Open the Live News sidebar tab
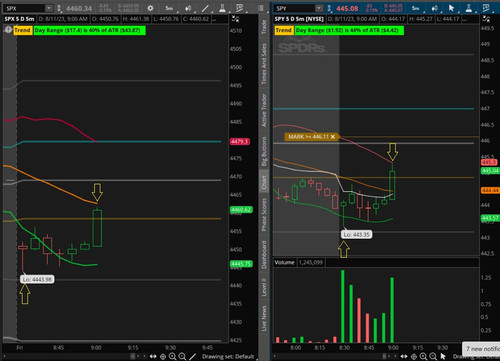This screenshot has height=361, width=500. (x=264, y=319)
